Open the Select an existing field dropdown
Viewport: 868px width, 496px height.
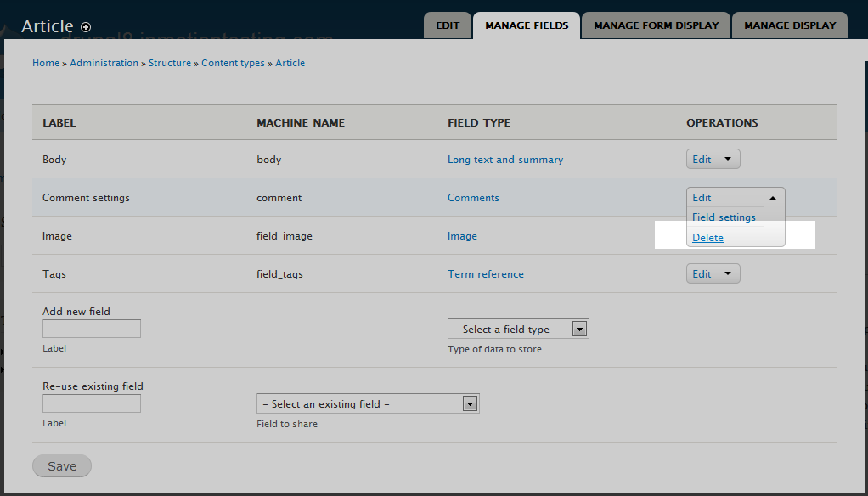pos(368,404)
